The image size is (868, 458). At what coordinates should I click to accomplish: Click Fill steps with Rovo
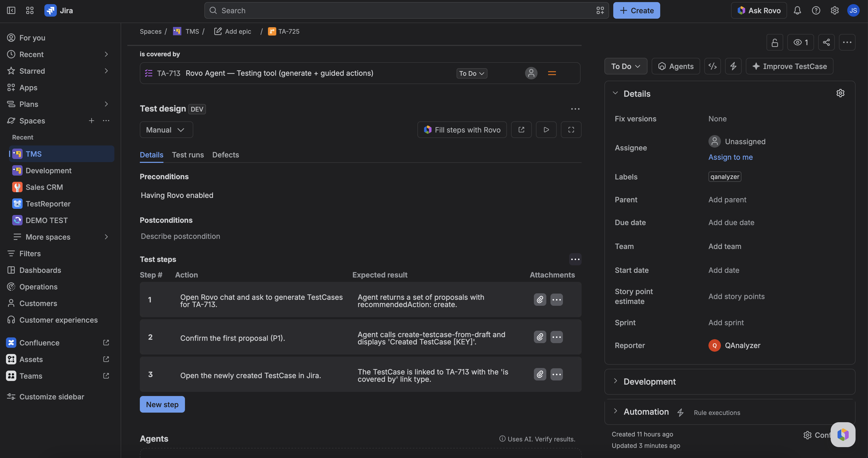(x=462, y=130)
